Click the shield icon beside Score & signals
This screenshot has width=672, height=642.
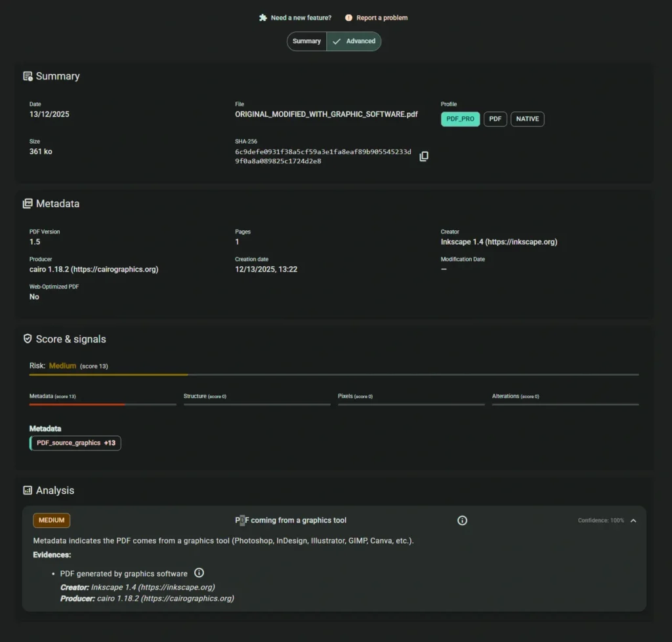coord(28,339)
